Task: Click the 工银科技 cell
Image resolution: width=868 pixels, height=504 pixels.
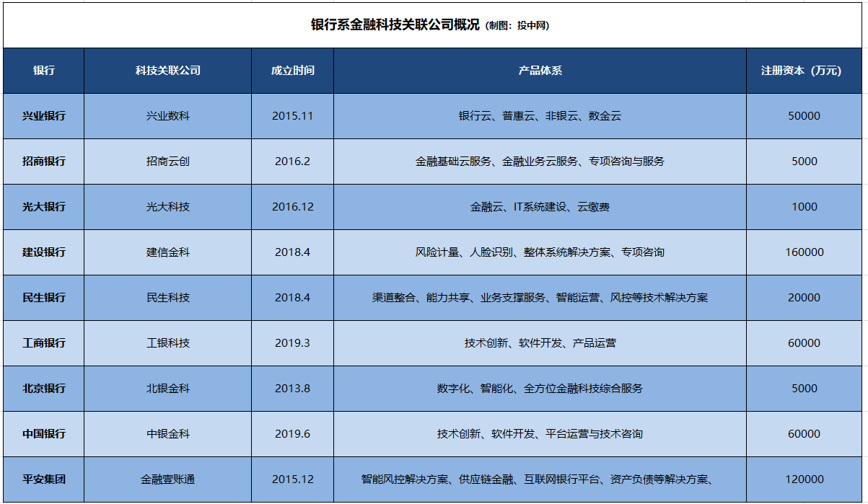Action: (x=168, y=343)
